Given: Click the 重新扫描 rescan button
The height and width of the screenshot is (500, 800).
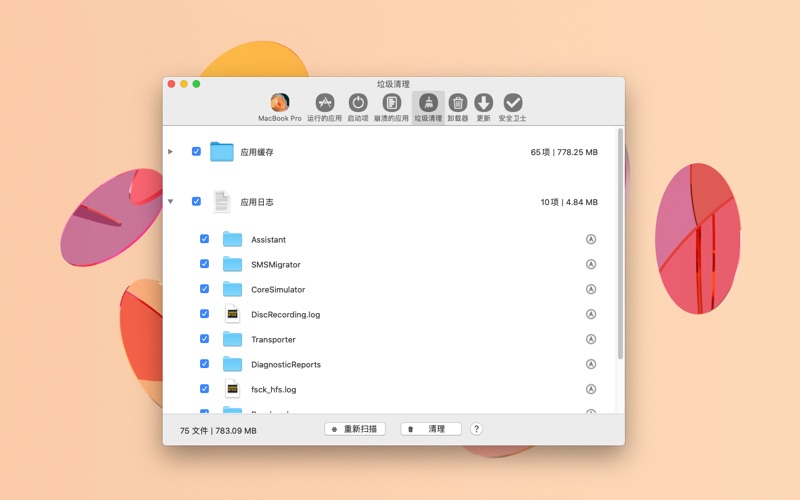Looking at the screenshot, I should coord(355,429).
